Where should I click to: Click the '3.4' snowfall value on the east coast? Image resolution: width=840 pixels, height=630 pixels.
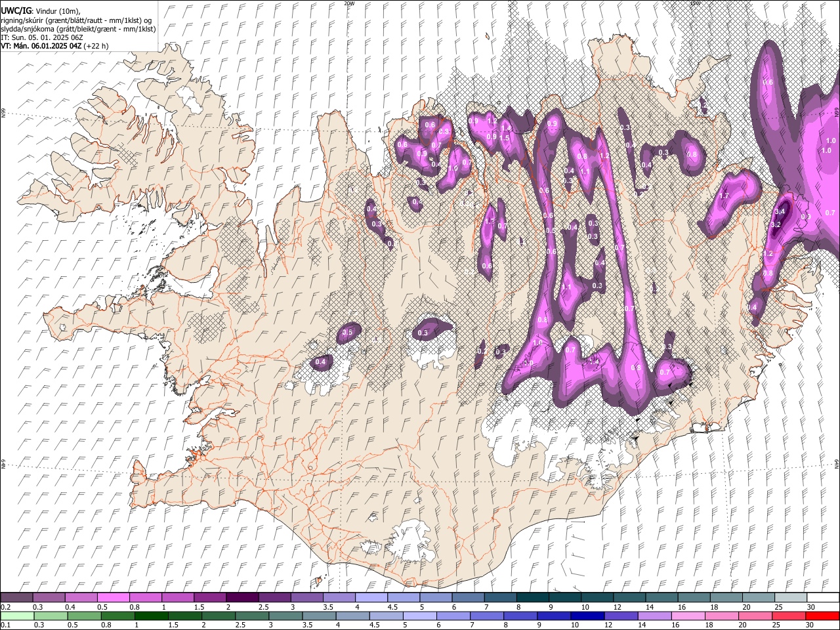[x=780, y=212]
